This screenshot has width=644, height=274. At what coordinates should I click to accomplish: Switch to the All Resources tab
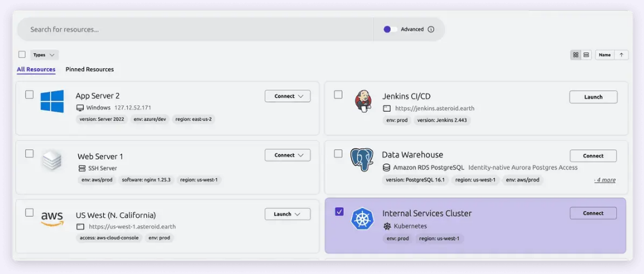(36, 69)
